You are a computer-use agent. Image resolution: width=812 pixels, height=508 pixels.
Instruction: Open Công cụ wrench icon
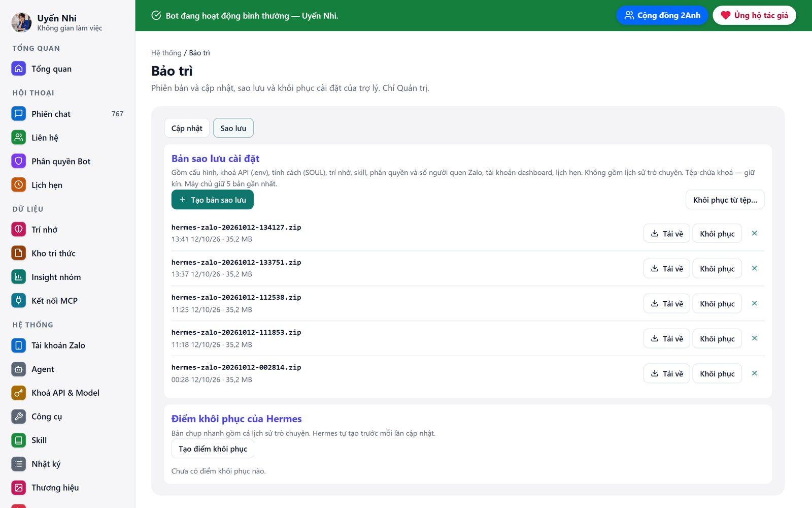coord(19,417)
